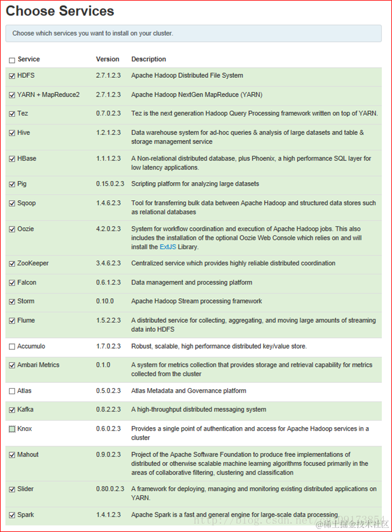Click Hive version 1.2.1.2.3
The width and height of the screenshot is (392, 532).
tap(108, 132)
